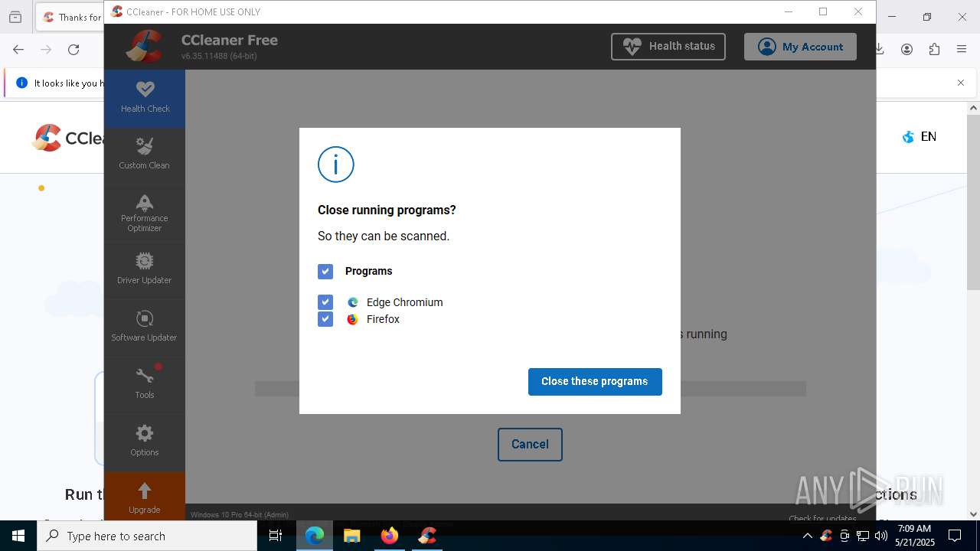
Task: Click the blue info icon in dialog
Action: point(336,165)
